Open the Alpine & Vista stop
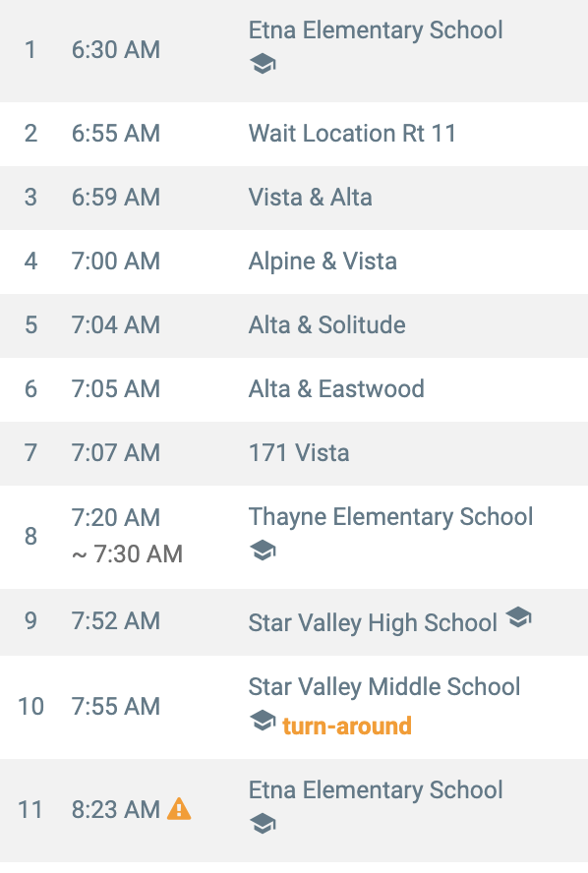 (294, 262)
